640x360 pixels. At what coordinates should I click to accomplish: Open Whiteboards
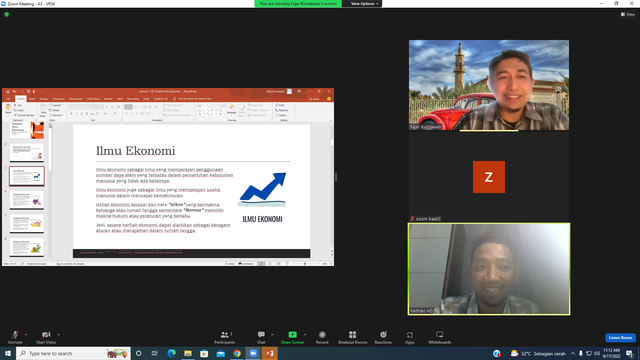440,337
